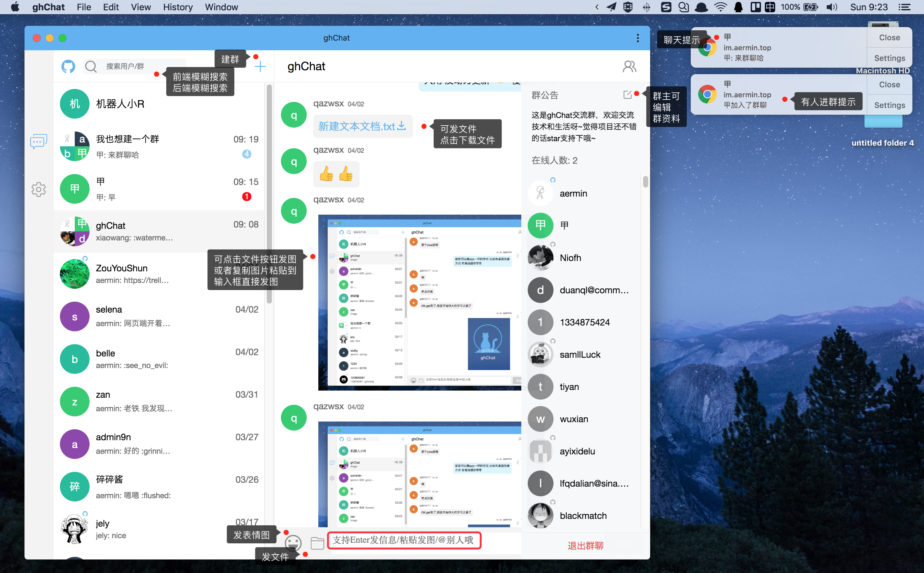Click the Telegram icon in the menu bar
924x573 pixels.
(611, 7)
